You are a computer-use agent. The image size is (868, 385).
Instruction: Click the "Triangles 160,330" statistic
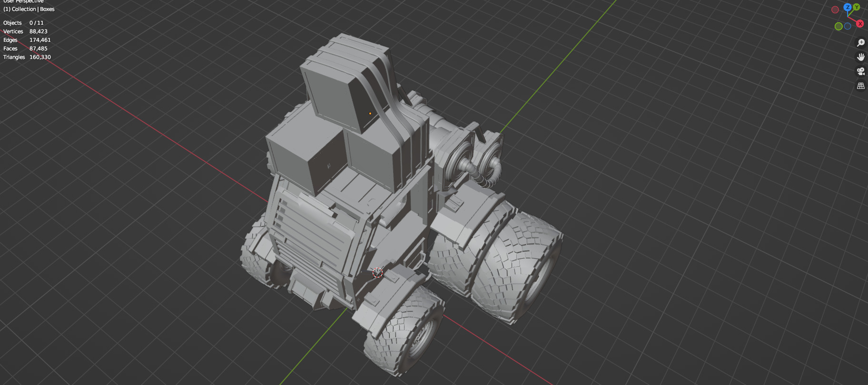[x=27, y=57]
